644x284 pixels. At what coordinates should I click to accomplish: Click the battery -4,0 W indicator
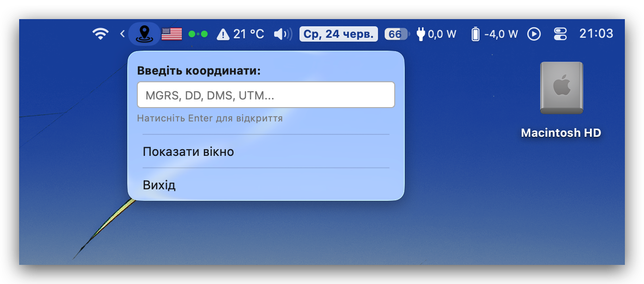[x=495, y=34]
